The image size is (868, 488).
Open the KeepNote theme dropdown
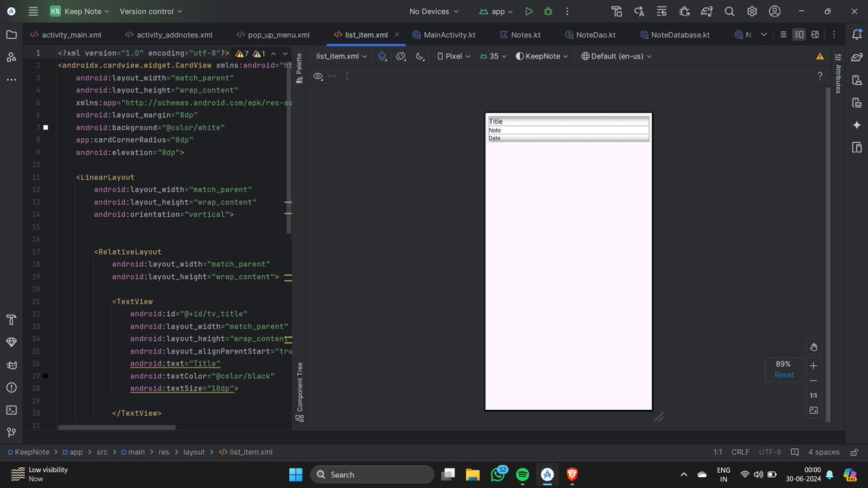[x=542, y=56]
